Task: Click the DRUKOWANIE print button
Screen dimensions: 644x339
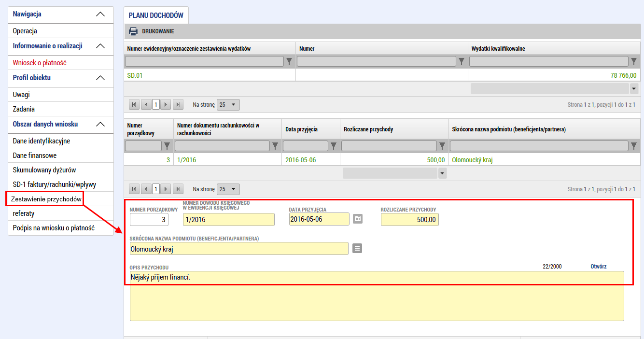Action: point(152,31)
